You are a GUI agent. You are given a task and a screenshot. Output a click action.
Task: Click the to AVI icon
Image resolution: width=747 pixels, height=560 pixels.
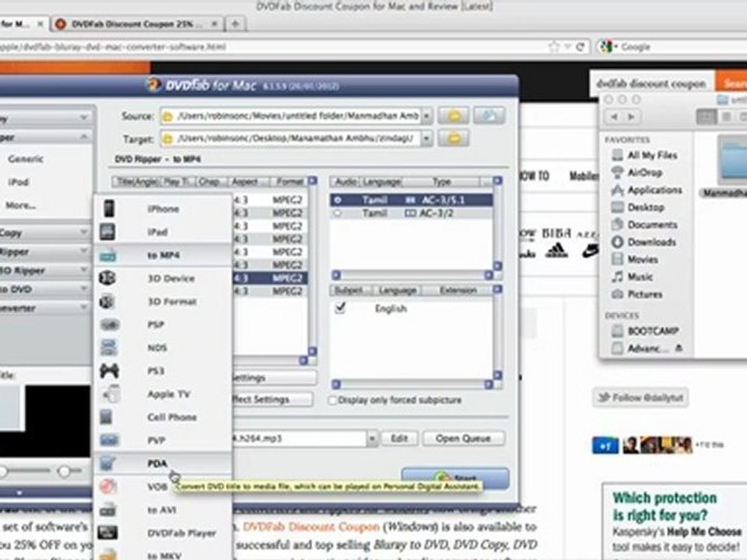click(108, 509)
